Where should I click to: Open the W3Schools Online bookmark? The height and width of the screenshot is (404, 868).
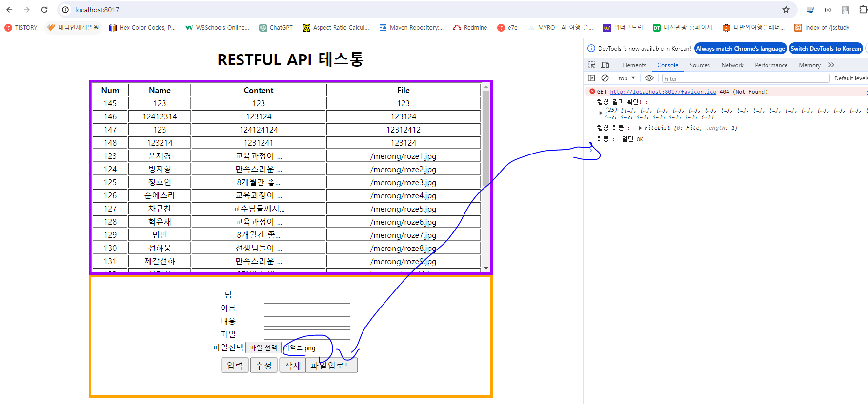[217, 28]
